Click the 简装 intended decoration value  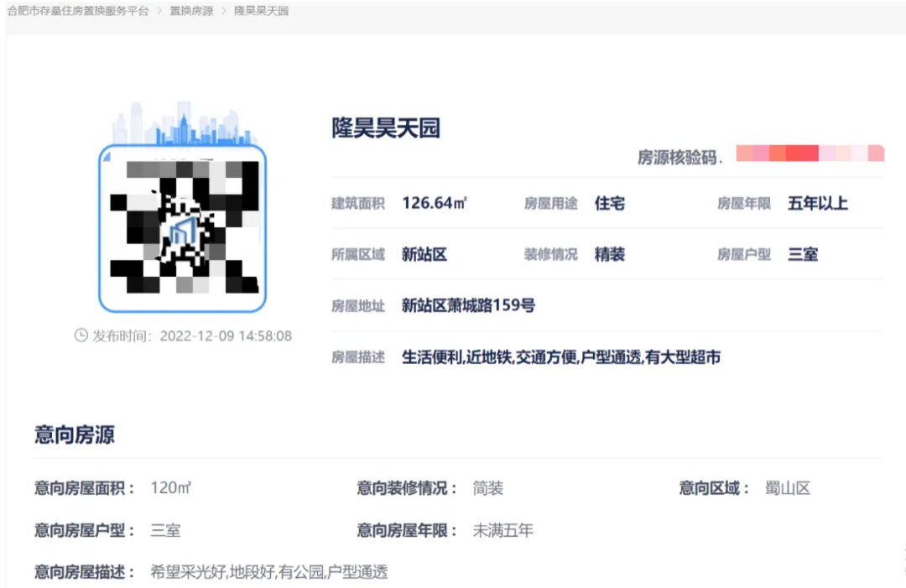[488, 488]
